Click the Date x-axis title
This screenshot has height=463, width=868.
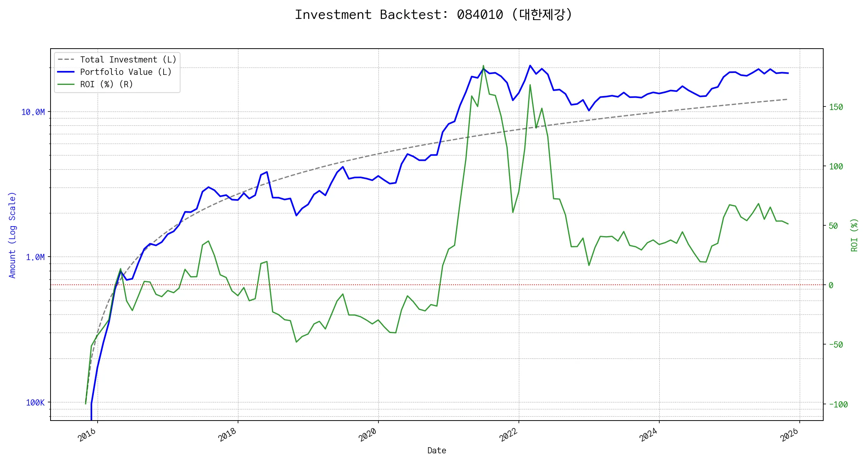click(x=437, y=450)
